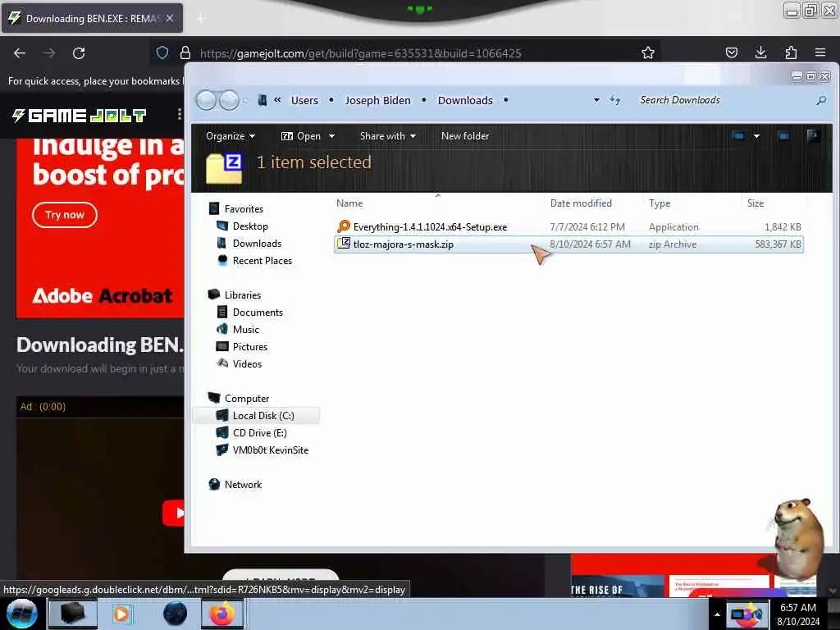This screenshot has width=840, height=630.
Task: Save page to Pocket icon
Action: [731, 52]
